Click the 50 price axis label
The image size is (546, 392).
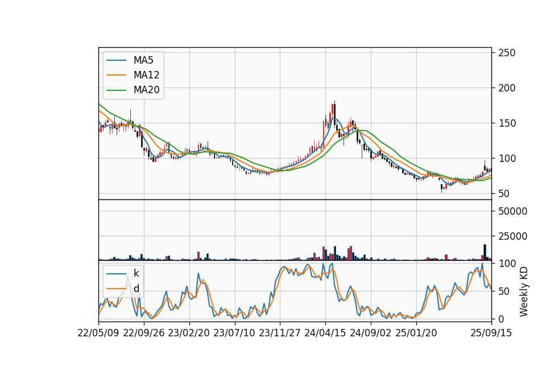click(x=504, y=194)
